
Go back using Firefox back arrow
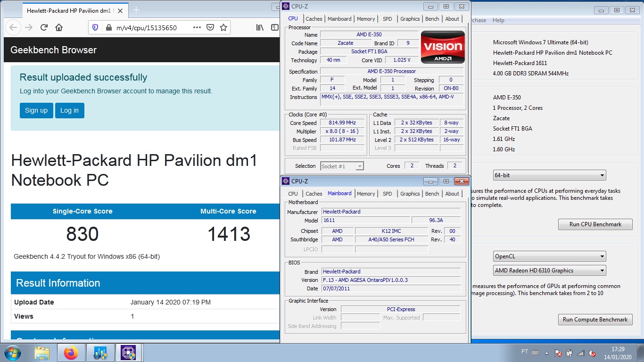14,27
